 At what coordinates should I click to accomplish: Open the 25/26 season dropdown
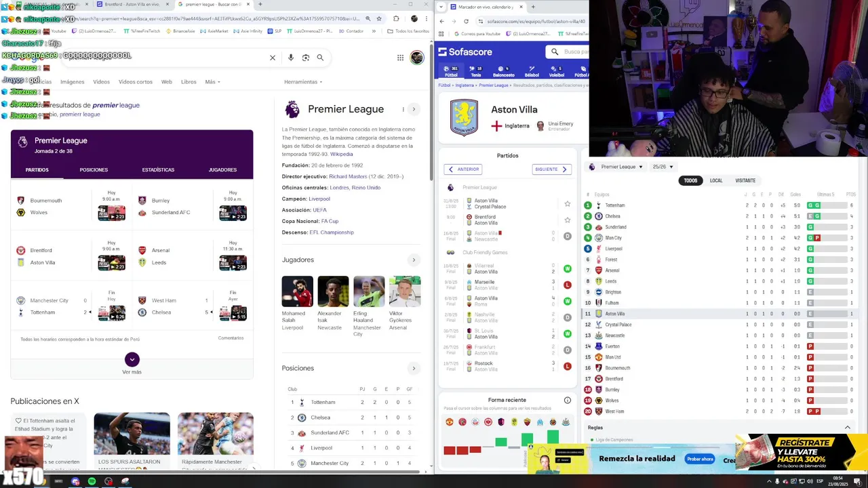[663, 167]
